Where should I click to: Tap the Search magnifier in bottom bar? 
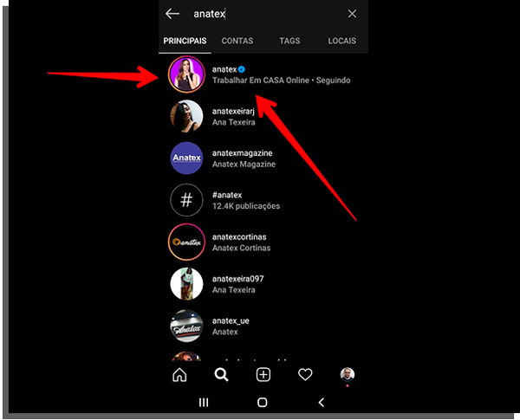221,375
